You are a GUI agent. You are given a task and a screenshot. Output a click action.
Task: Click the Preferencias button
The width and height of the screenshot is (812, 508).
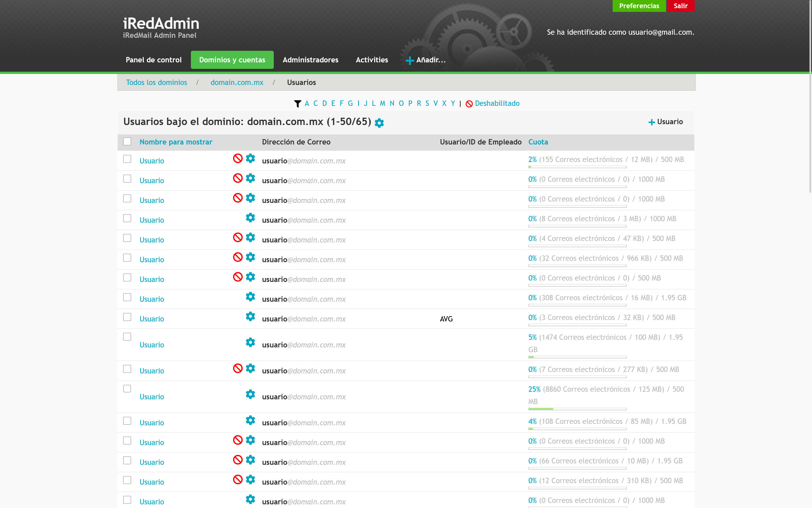639,6
